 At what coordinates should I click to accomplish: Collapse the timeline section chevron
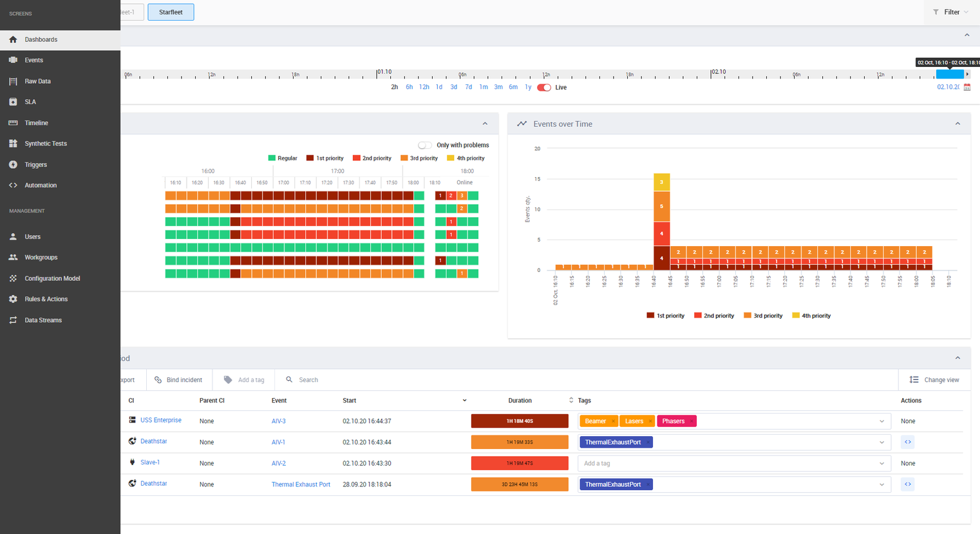[966, 35]
